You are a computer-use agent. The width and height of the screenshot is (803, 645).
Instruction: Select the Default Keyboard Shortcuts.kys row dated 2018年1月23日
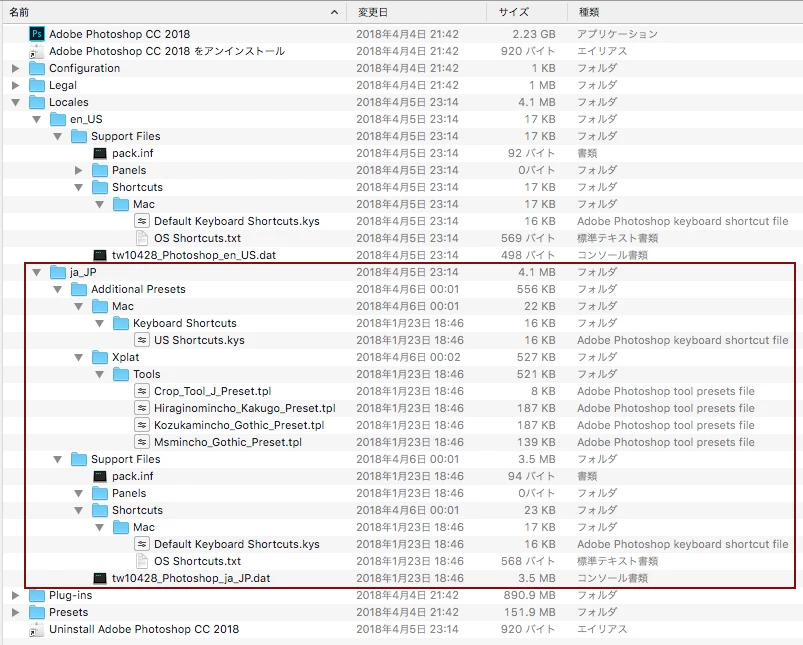403,544
